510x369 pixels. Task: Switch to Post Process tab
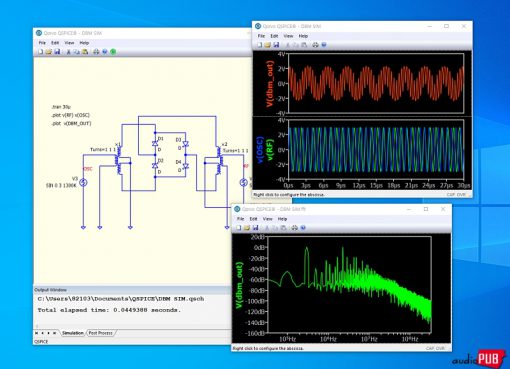(x=100, y=333)
